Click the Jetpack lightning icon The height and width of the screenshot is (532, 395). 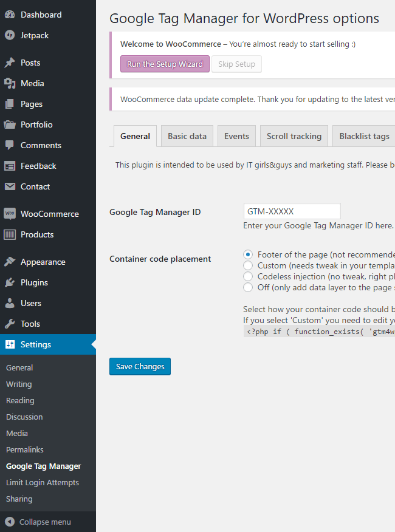click(10, 35)
